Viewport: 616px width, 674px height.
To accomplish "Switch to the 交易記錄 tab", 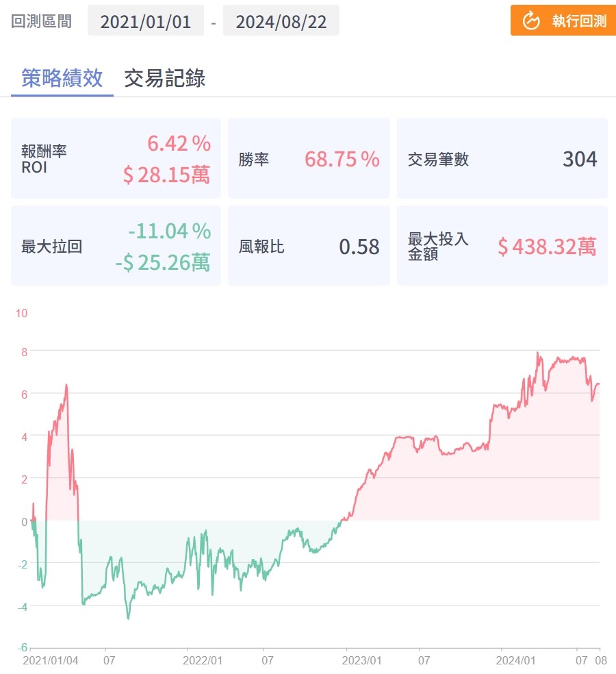I will 164,78.
